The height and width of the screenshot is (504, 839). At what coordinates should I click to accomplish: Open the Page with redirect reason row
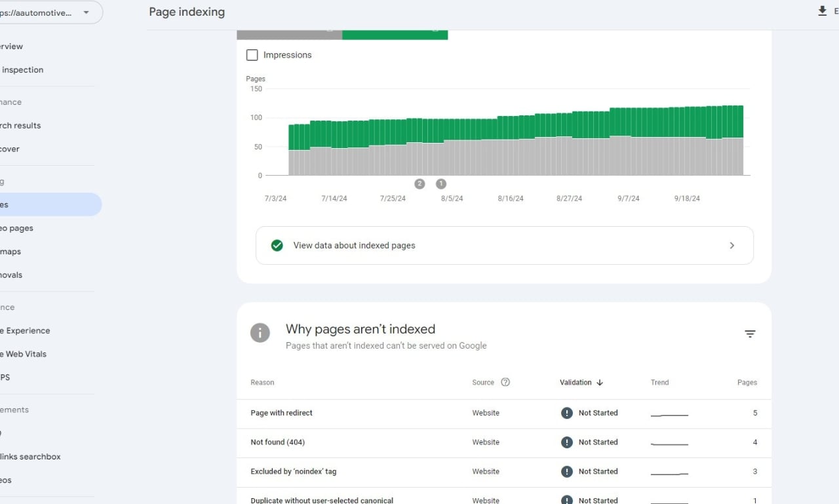[x=281, y=413]
